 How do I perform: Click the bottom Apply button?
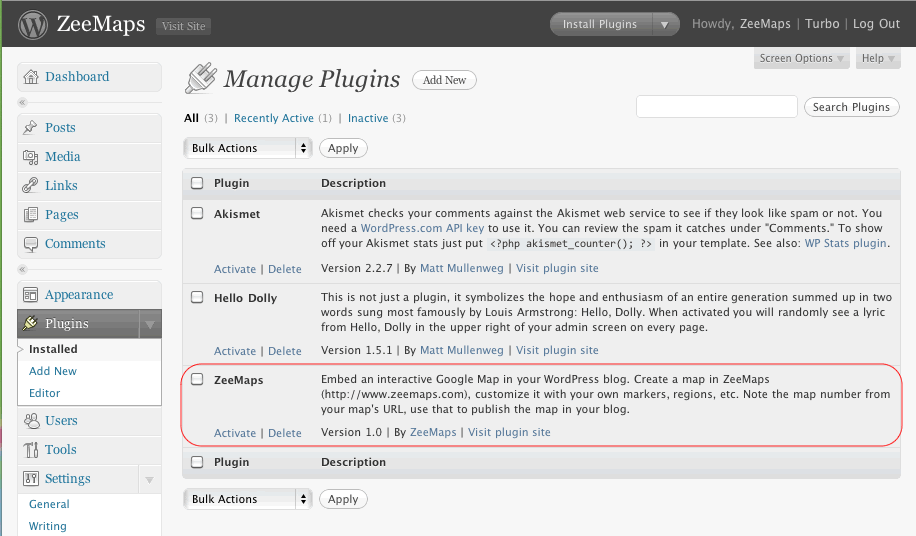343,499
